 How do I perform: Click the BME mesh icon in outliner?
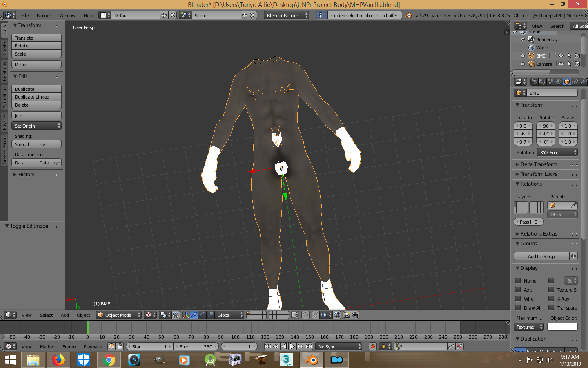(531, 56)
